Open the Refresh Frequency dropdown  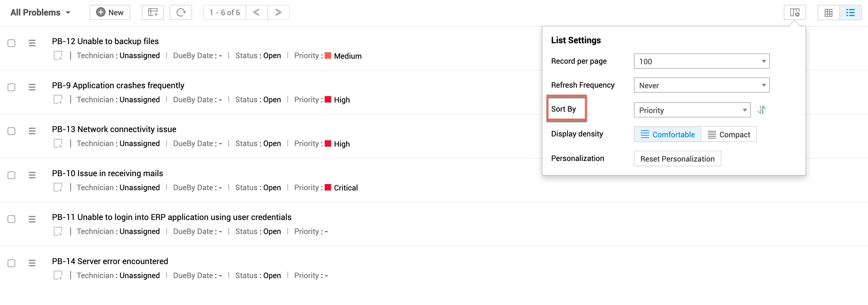(701, 86)
